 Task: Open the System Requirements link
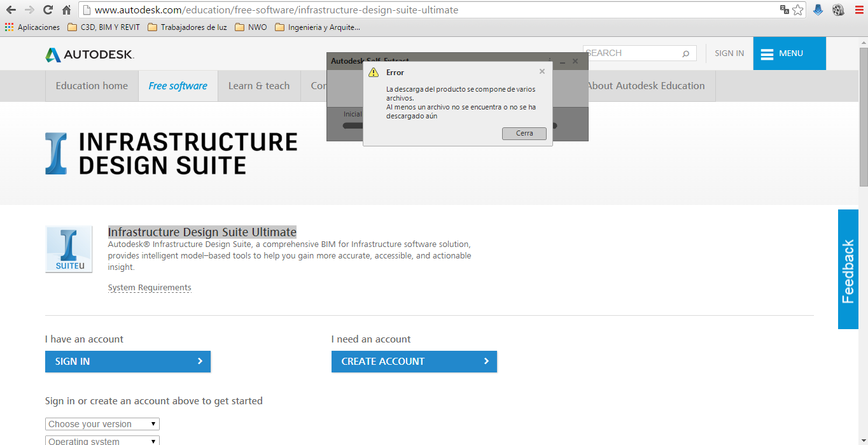click(x=150, y=287)
